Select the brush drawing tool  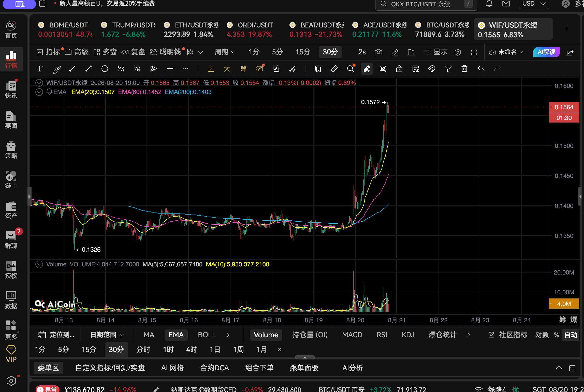(x=56, y=69)
